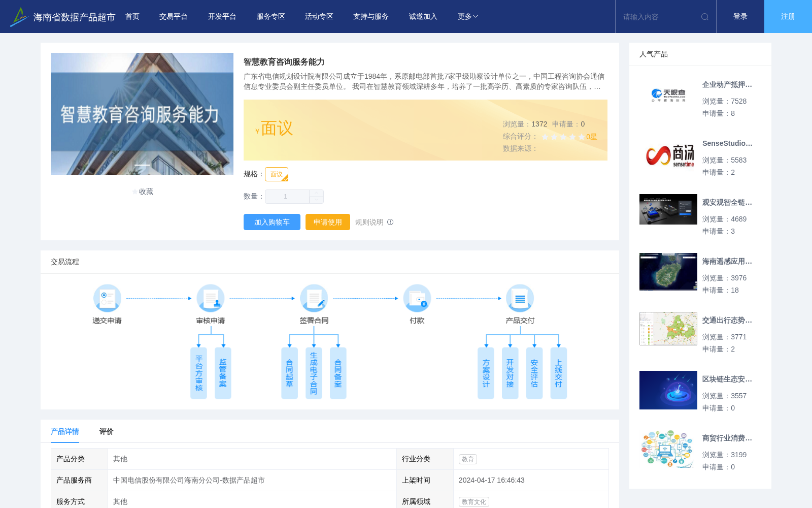The width and height of the screenshot is (812, 508).
Task: Click the 监管备案 sub-step box
Action: coord(223,373)
